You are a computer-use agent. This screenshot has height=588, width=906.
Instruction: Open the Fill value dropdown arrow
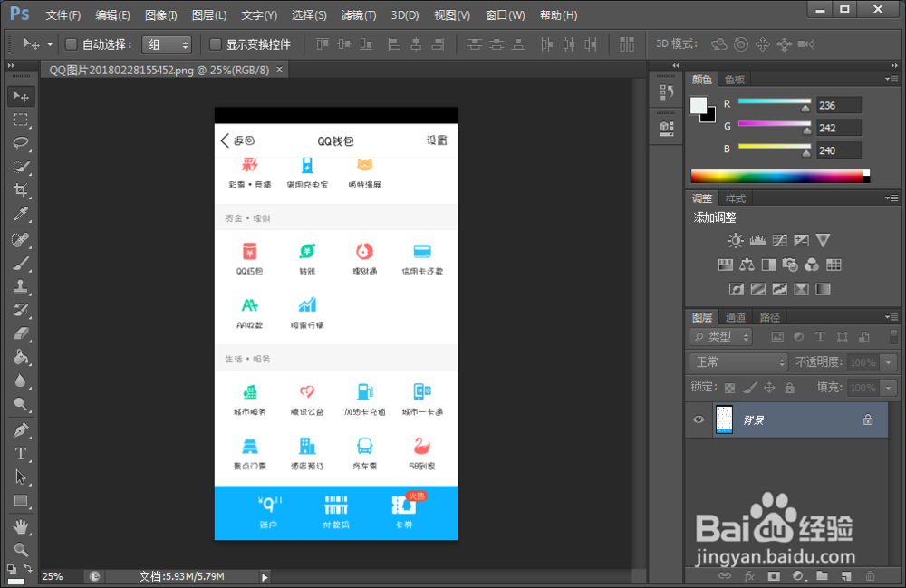coord(889,388)
